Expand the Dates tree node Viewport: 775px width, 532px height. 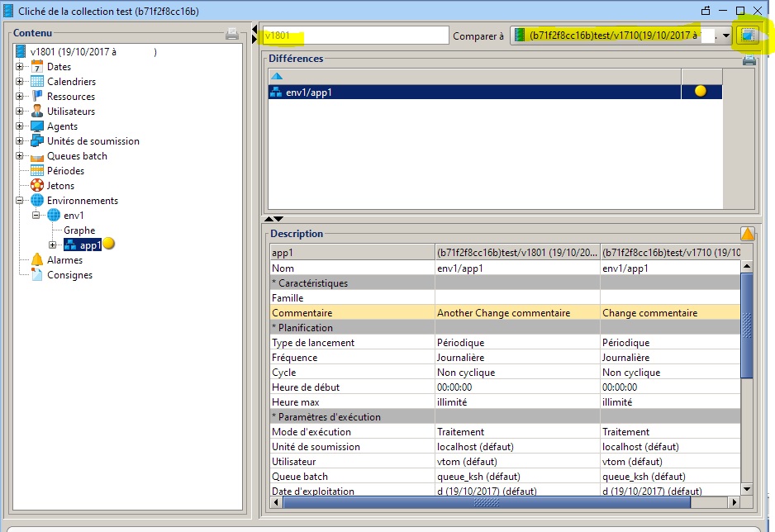[19, 67]
